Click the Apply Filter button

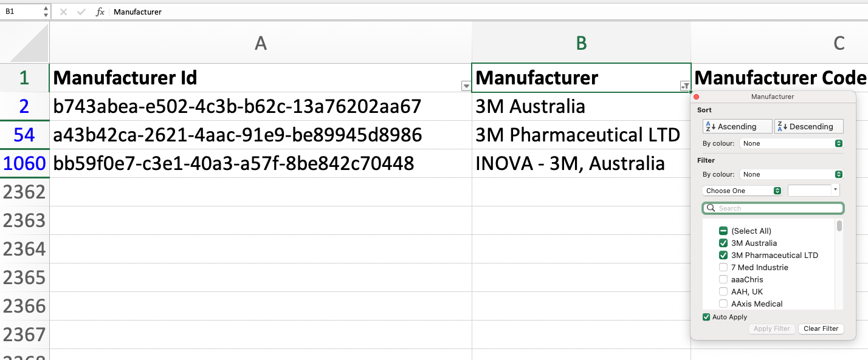(x=771, y=328)
